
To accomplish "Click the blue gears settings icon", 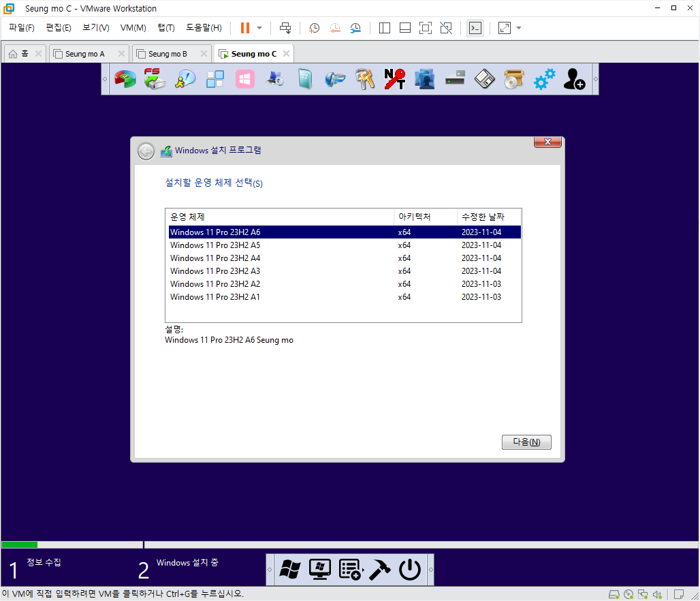I will tap(544, 79).
